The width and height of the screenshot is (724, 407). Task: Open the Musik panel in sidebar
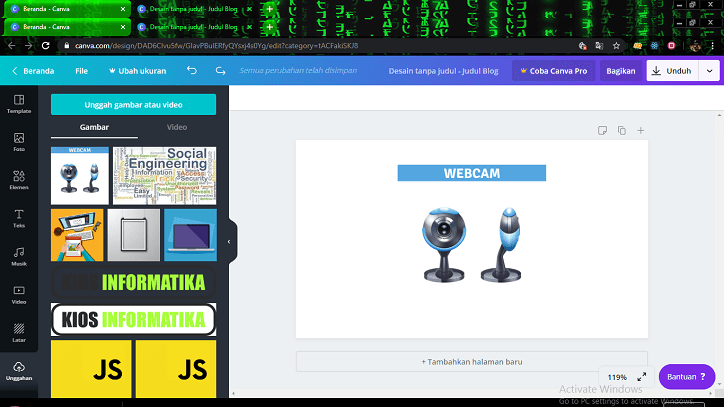pyautogui.click(x=19, y=256)
